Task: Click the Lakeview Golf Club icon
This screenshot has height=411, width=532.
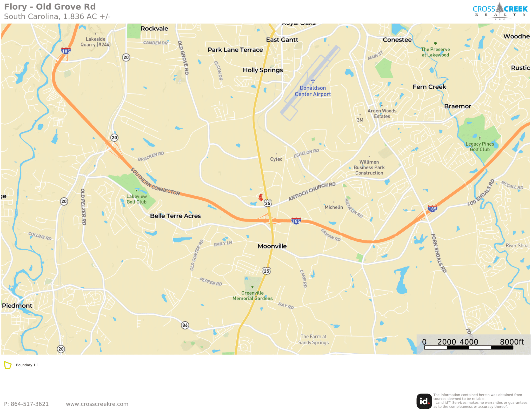Action: (136, 191)
